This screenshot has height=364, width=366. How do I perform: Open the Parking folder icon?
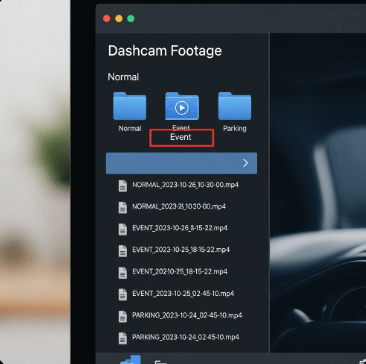(235, 106)
